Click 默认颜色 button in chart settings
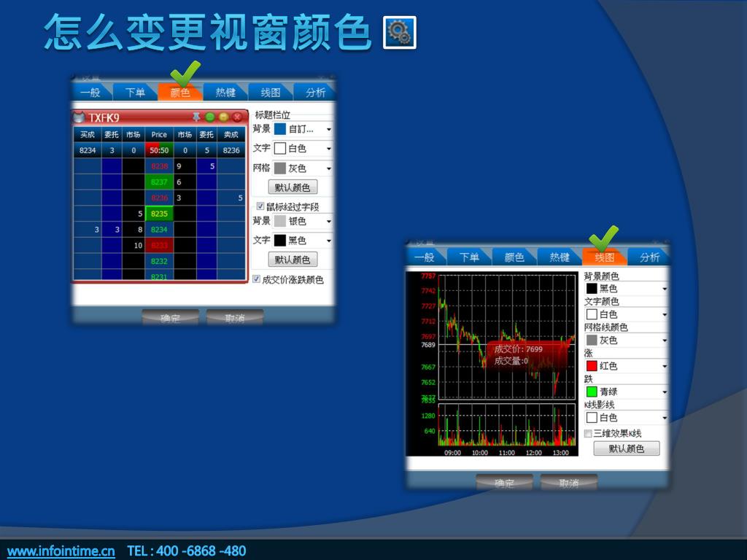Image resolution: width=747 pixels, height=560 pixels. coord(627,448)
